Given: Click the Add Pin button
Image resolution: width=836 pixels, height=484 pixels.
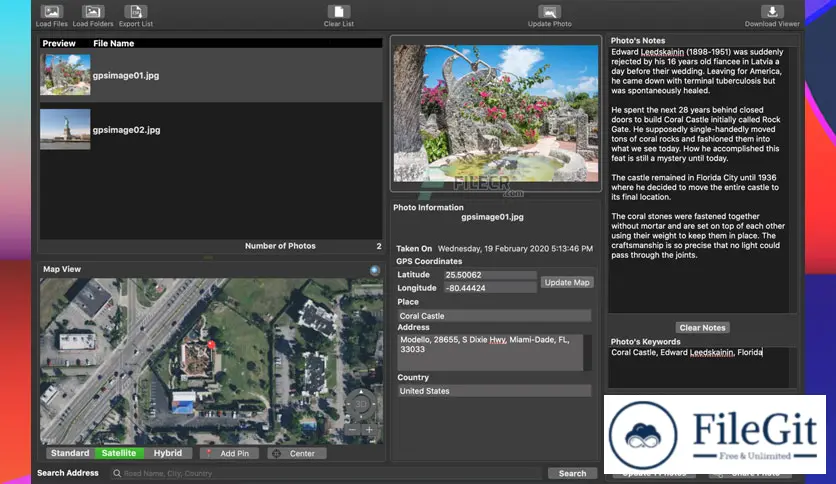Looking at the screenshot, I should 229,454.
